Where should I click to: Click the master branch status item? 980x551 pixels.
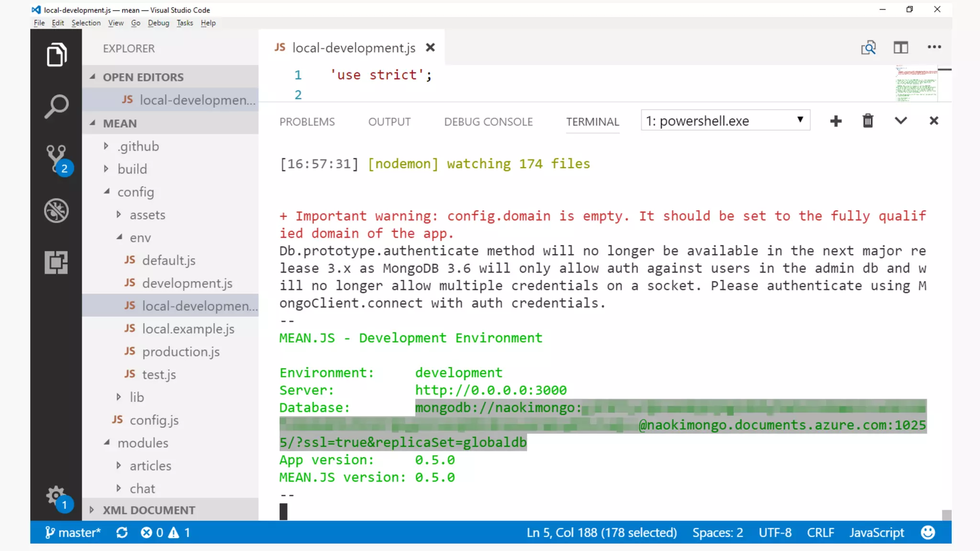pos(73,532)
